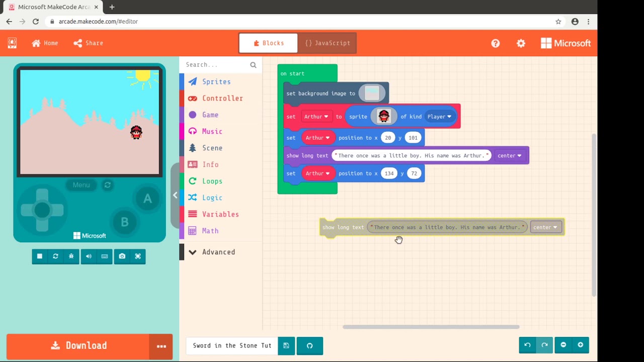Image resolution: width=644 pixels, height=362 pixels.
Task: Click the Microsoft logo link
Action: point(566,43)
